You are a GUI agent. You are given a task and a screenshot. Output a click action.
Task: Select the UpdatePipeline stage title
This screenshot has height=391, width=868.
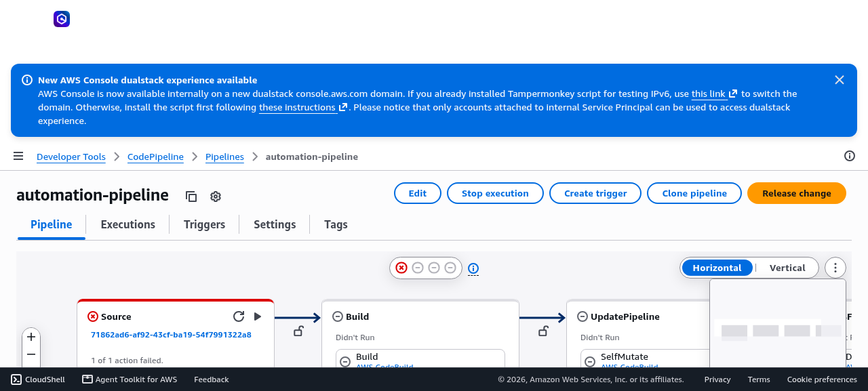pos(625,316)
